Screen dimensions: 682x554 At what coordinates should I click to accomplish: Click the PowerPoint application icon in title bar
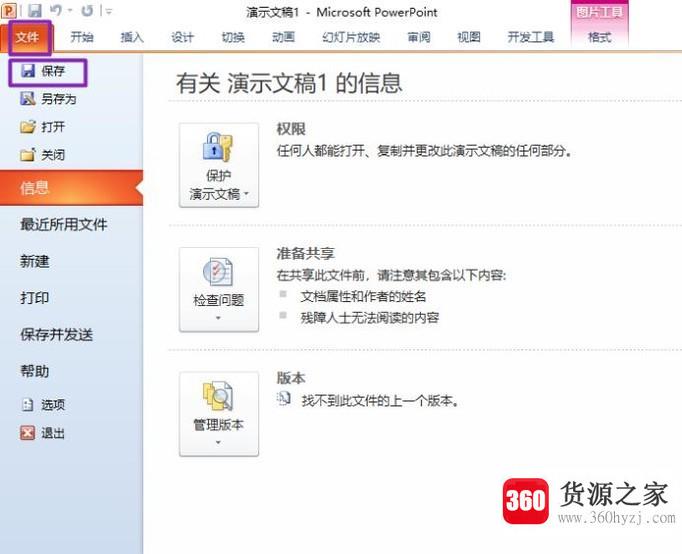pyautogui.click(x=9, y=10)
